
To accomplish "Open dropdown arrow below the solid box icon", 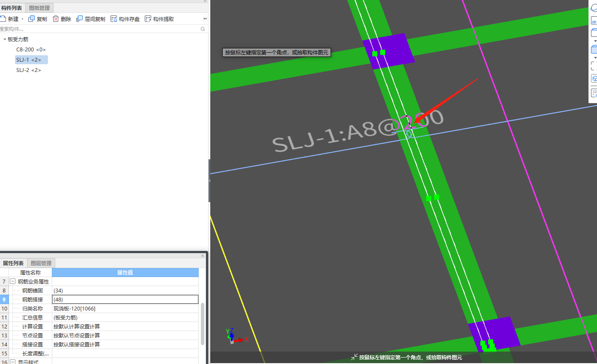I will click(595, 58).
